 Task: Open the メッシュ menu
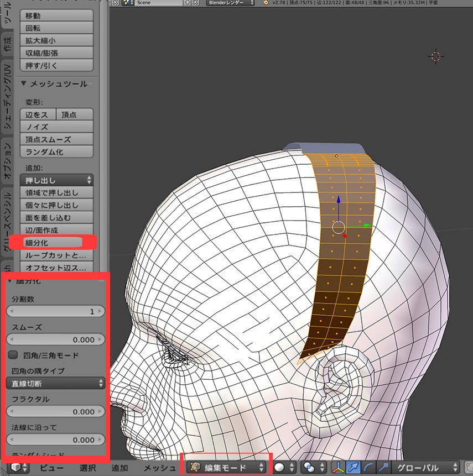tap(160, 468)
